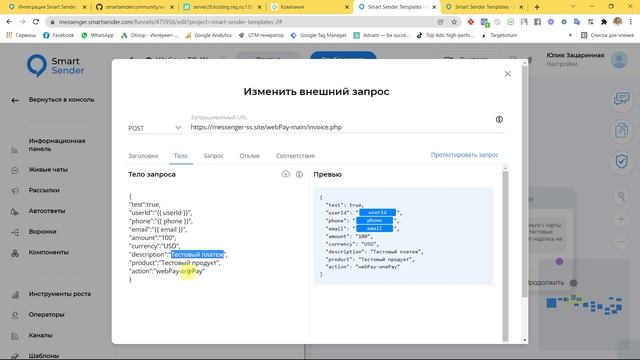640x360 pixels.
Task: Open the Отклик tab
Action: (x=250, y=156)
